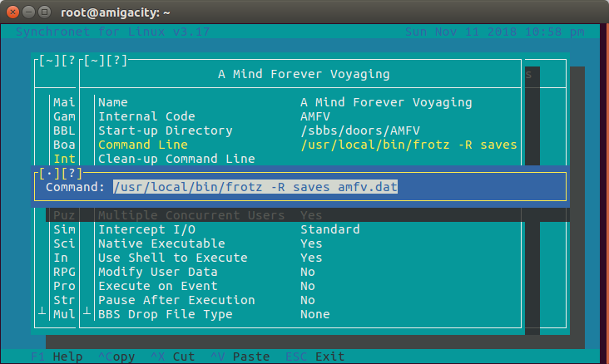Click the date and time in header
Screen dimensions: 609x364
coord(494,32)
